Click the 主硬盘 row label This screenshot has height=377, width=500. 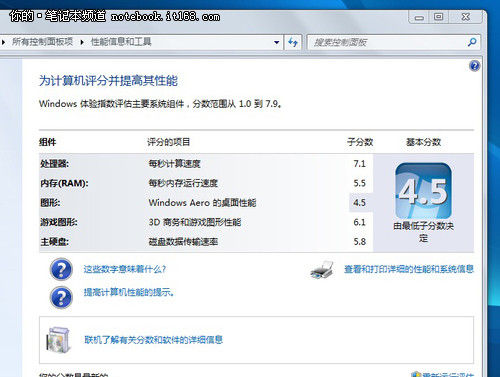coord(54,241)
